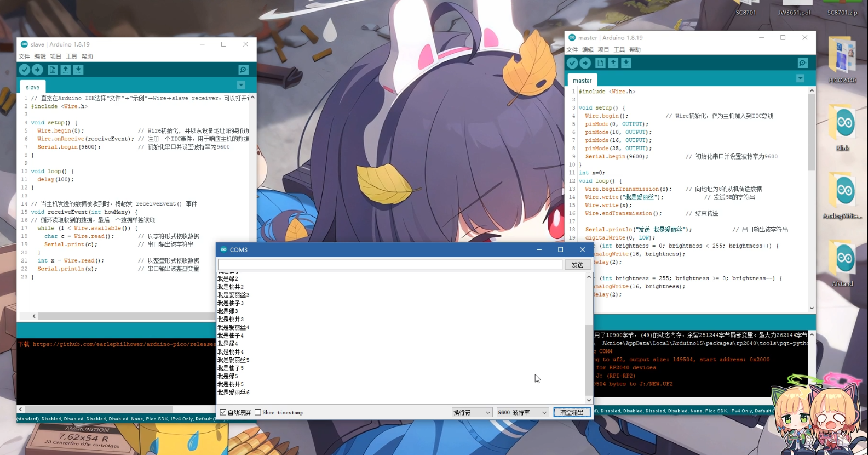Screen dimensions: 868x455
Task: Select the master sketch tab
Action: 582,81
